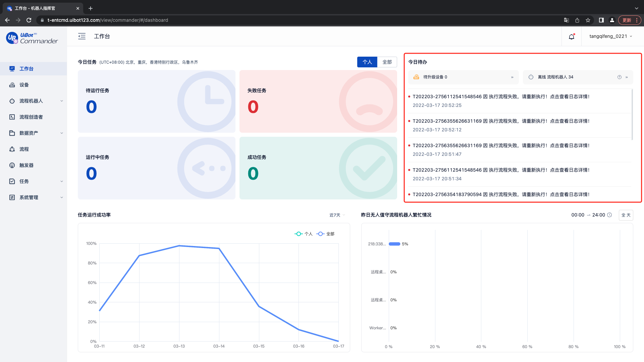Screen dimensions: 644x362
Task: Click the 触发器 icon in sidebar
Action: pos(12,165)
